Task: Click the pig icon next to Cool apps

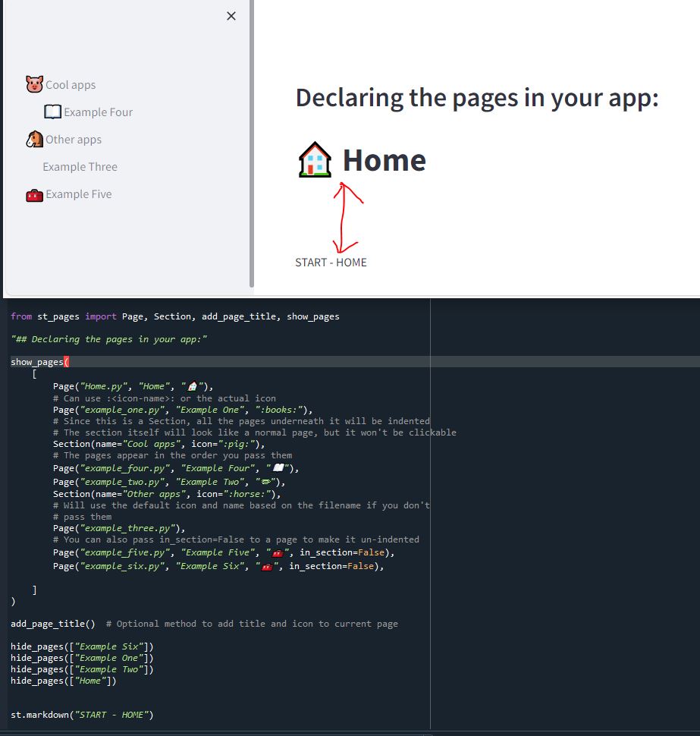Action: coord(33,83)
